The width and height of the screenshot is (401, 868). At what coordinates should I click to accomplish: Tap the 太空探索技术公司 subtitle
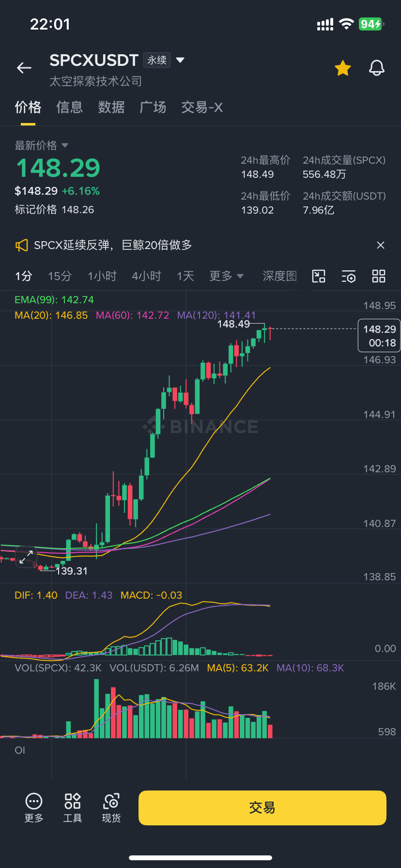pos(96,81)
